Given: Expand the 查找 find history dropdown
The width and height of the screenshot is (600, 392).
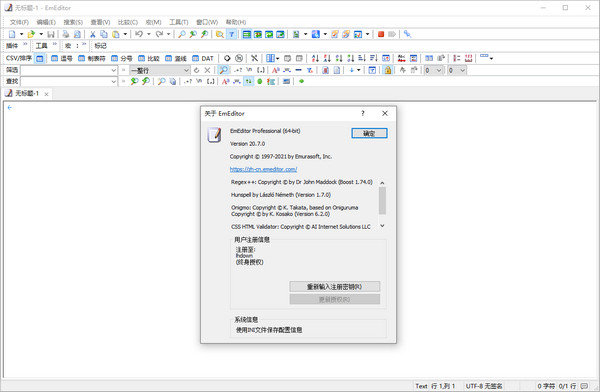Looking at the screenshot, I should tap(113, 81).
